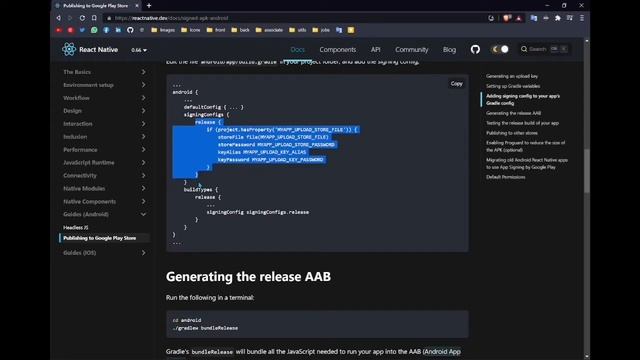
Task: Open the LinkedIn bookmark icon
Action: [x=118, y=30]
